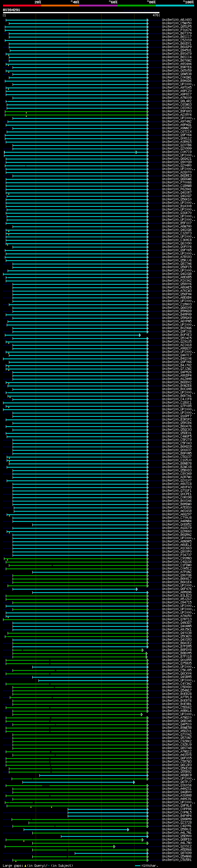Select hit label UniRef100_B3RSP2
This screenshot has width=197, height=868.
pos(177,419)
